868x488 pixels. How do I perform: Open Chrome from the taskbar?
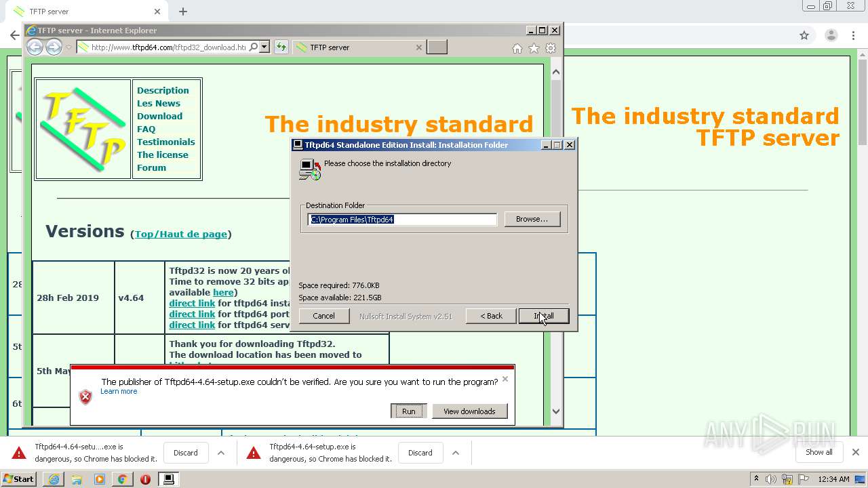pos(122,479)
